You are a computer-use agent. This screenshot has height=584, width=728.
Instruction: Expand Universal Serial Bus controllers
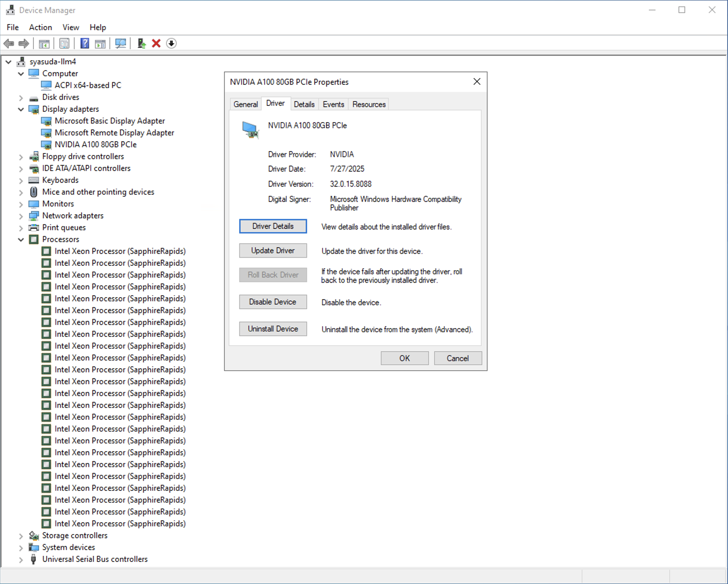[21, 559]
